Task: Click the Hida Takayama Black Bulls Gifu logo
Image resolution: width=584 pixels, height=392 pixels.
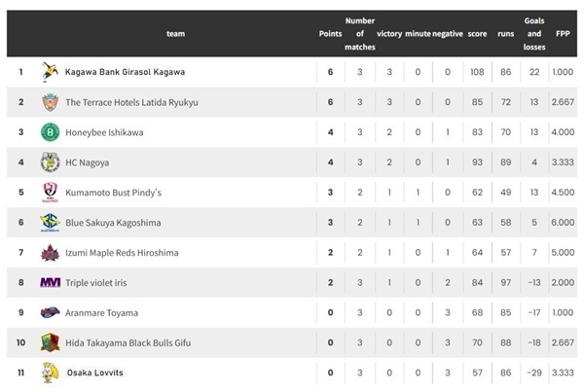Action: pyautogui.click(x=50, y=342)
